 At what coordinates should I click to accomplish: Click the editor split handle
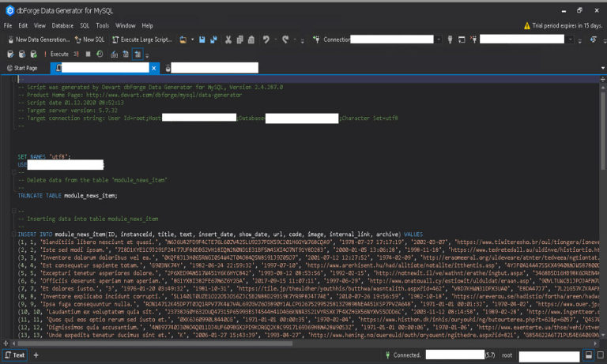[603, 79]
